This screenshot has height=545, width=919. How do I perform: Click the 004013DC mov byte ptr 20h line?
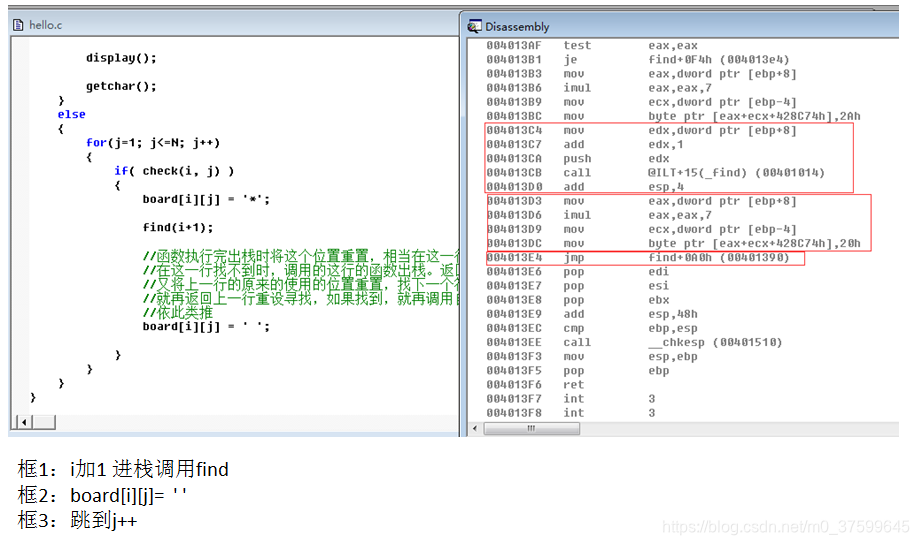673,243
